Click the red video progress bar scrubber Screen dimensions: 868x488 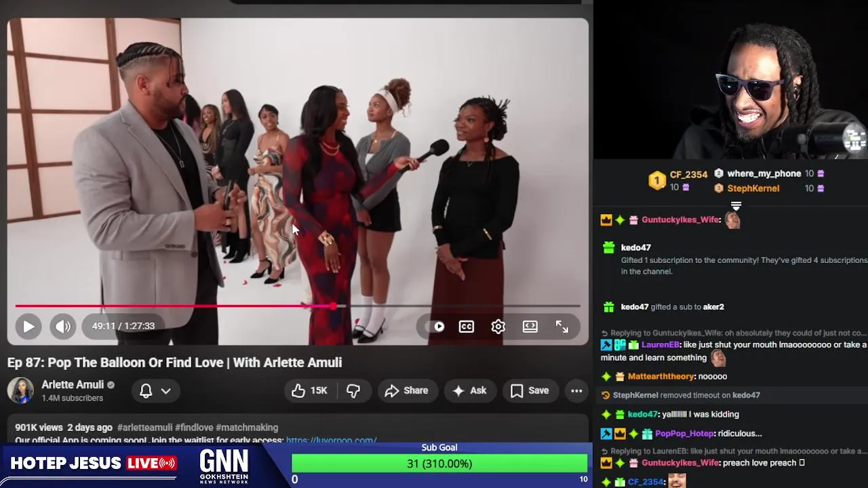pos(333,306)
